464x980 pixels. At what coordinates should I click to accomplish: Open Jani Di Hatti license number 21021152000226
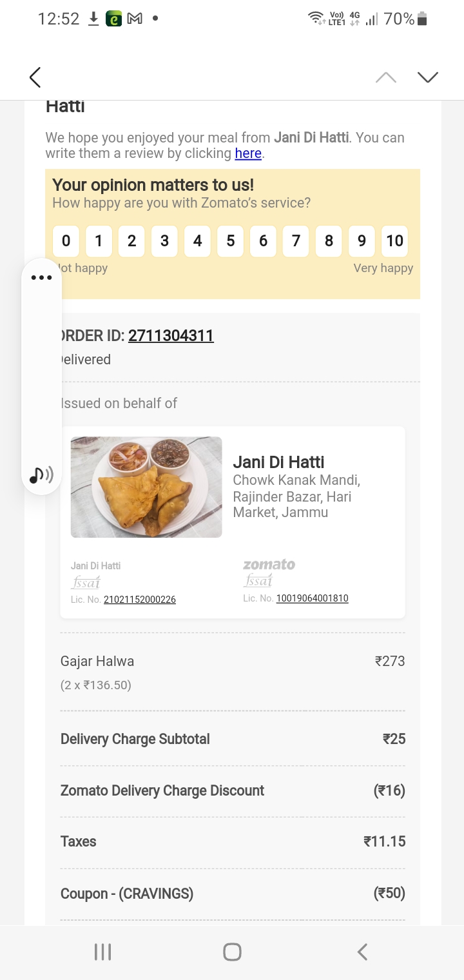click(x=140, y=600)
